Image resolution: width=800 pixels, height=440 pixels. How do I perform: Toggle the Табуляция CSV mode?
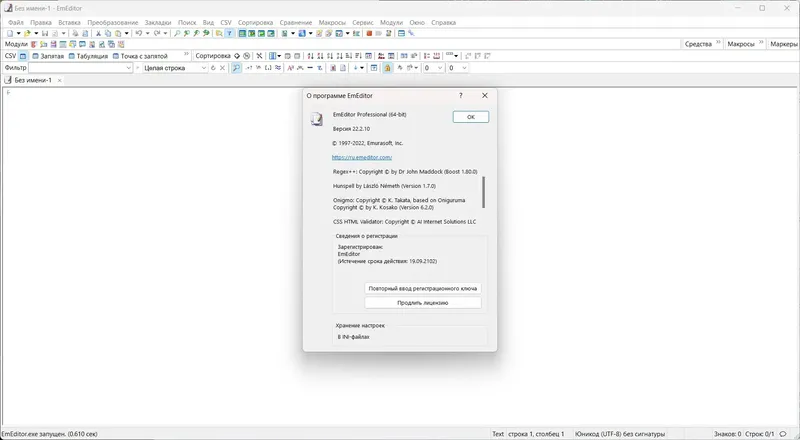tap(88, 56)
